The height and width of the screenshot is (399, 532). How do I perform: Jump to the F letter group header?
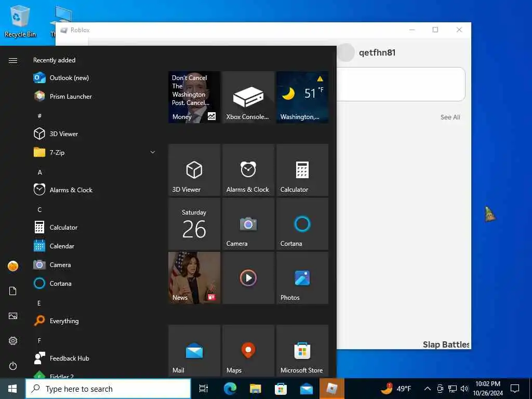(39, 340)
